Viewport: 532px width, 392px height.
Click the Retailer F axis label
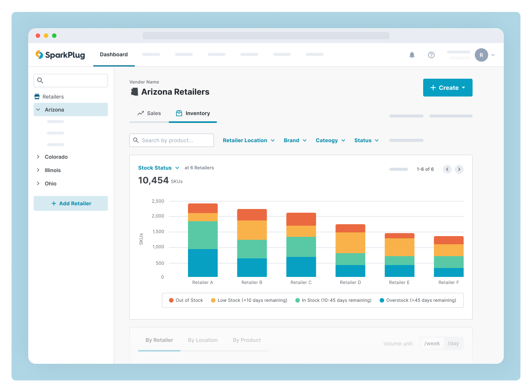pos(448,282)
